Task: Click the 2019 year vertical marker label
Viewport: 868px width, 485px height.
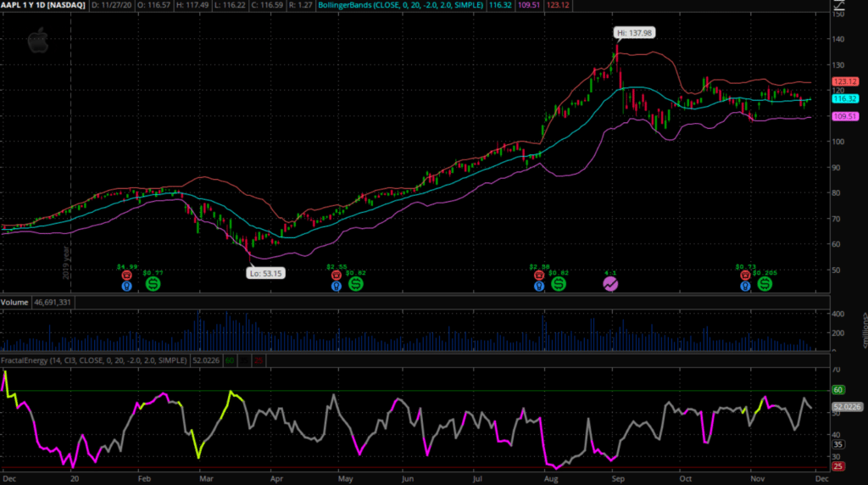Action: 66,263
